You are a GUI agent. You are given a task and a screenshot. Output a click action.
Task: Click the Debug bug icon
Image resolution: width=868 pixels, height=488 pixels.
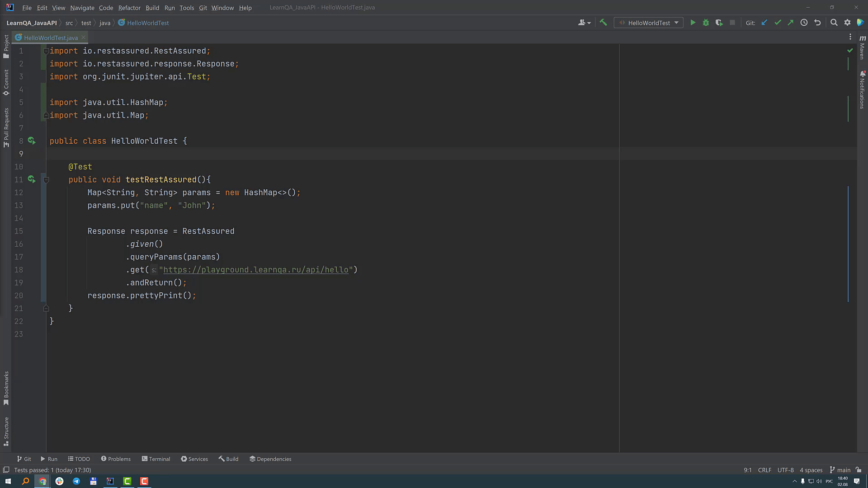pos(706,23)
